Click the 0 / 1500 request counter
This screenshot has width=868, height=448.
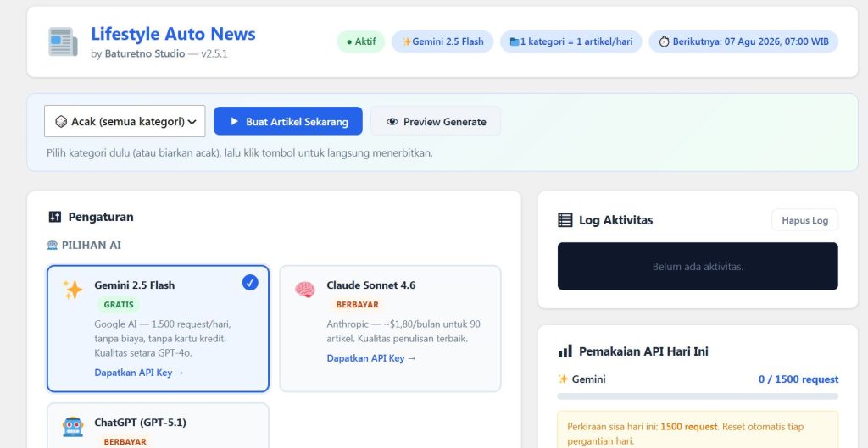pos(798,379)
